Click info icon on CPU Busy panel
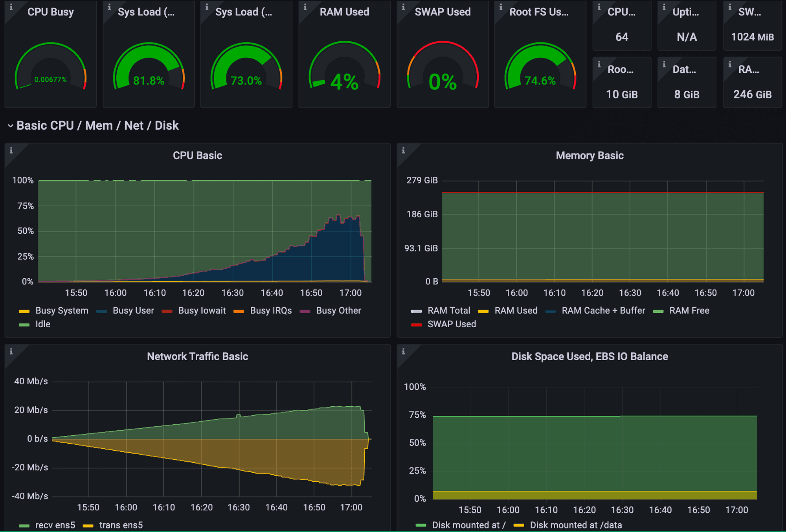The height and width of the screenshot is (532, 786). [x=11, y=7]
